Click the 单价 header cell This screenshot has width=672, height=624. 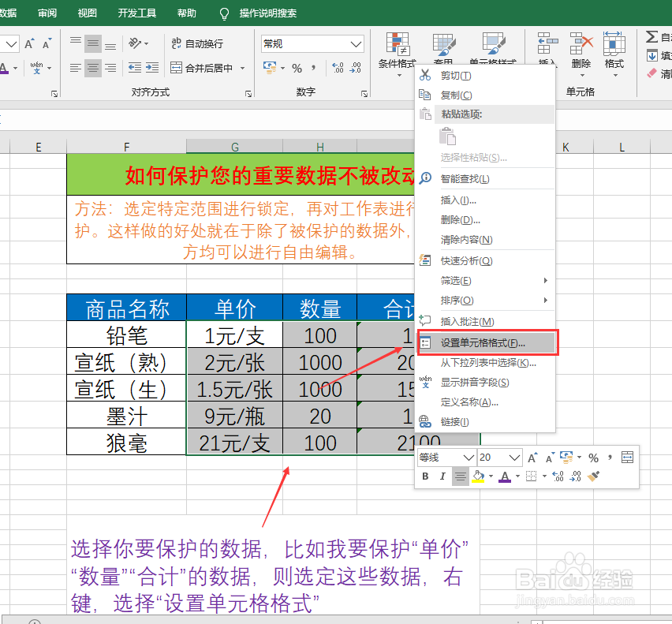pyautogui.click(x=235, y=308)
